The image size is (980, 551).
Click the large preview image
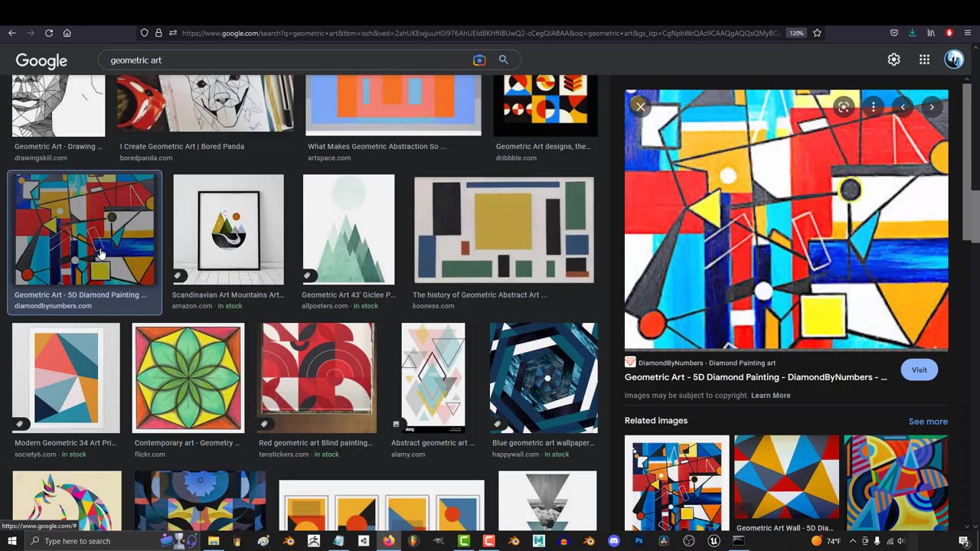coord(786,220)
